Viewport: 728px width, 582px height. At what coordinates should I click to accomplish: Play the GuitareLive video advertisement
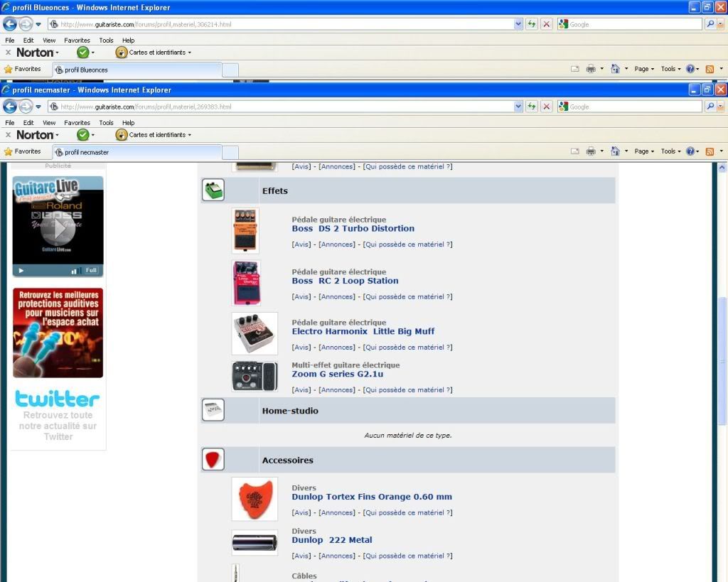[58, 227]
